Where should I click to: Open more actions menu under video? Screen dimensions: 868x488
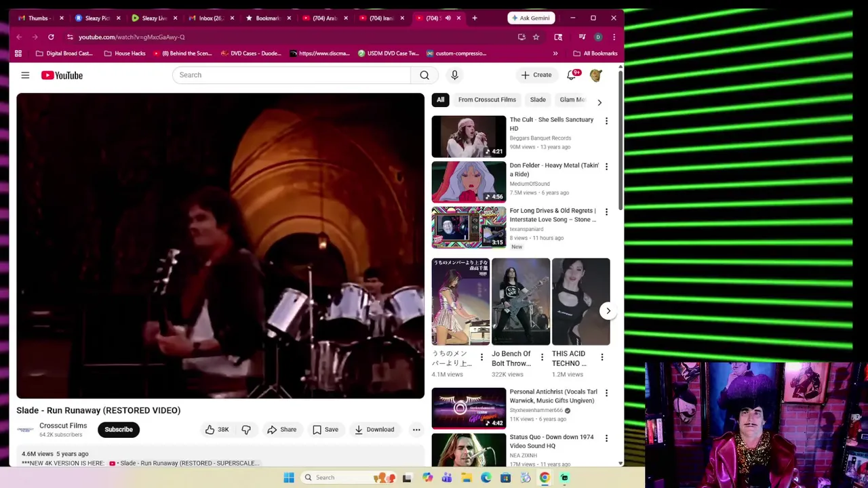coord(416,429)
